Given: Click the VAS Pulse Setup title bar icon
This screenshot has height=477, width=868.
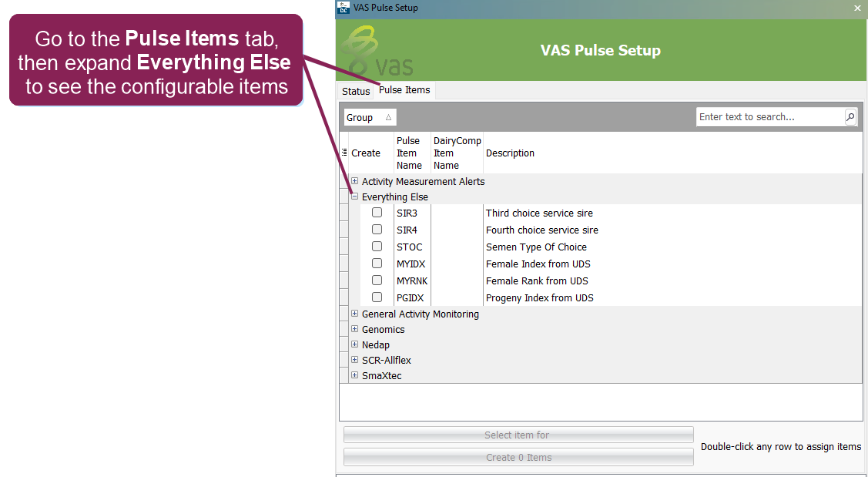Looking at the screenshot, I should click(x=344, y=8).
